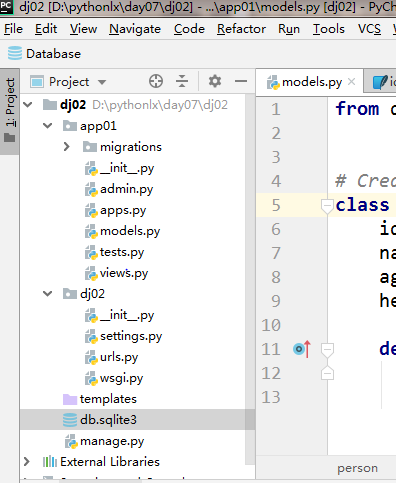Select views.py in the project tree

tap(124, 273)
